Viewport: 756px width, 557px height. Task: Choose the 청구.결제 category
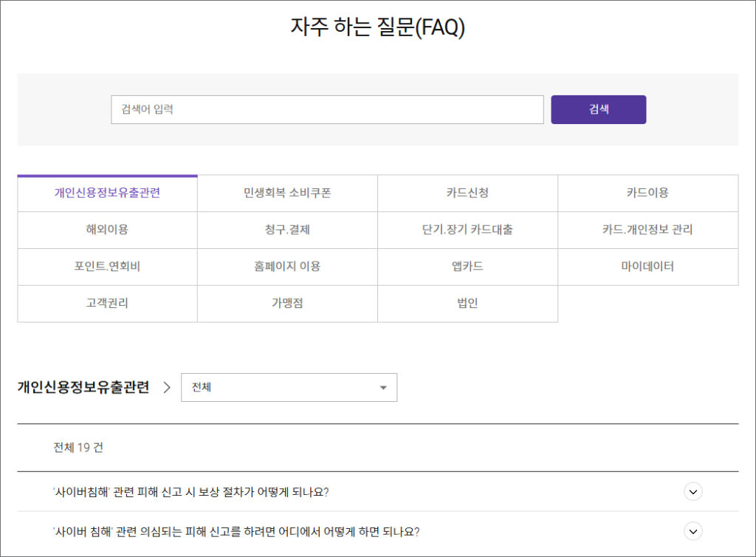[x=287, y=230]
